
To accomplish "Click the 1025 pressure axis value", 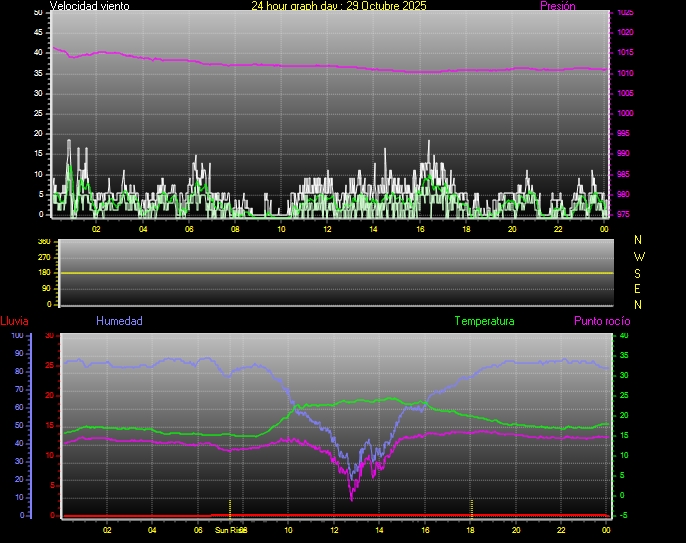I will tap(625, 13).
